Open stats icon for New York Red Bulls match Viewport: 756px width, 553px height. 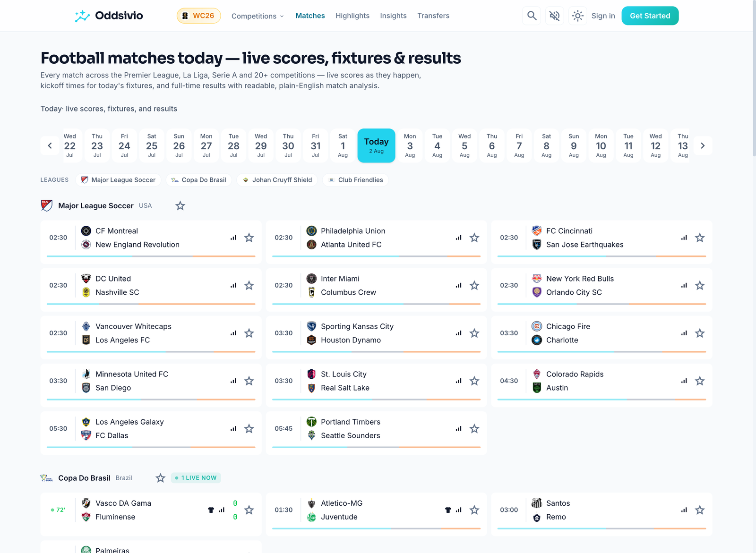pos(684,285)
